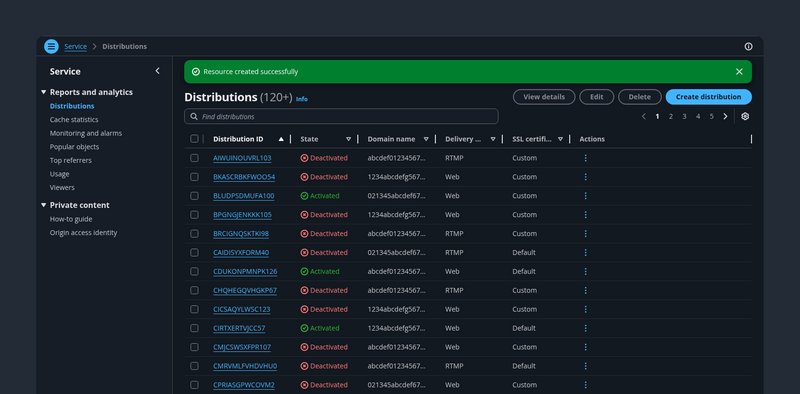Viewport: 800px width, 394px height.
Task: Dismiss the success notification banner
Action: click(739, 71)
